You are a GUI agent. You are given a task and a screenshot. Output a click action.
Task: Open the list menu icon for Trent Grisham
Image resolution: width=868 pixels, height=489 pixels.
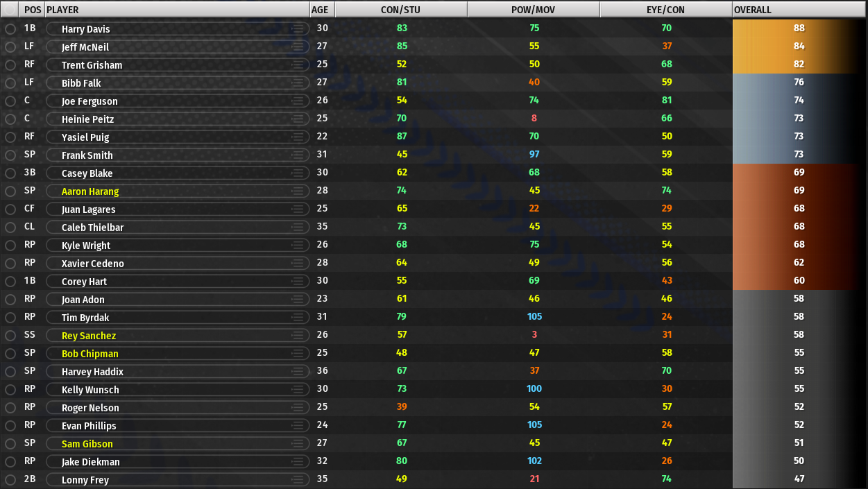click(x=298, y=65)
